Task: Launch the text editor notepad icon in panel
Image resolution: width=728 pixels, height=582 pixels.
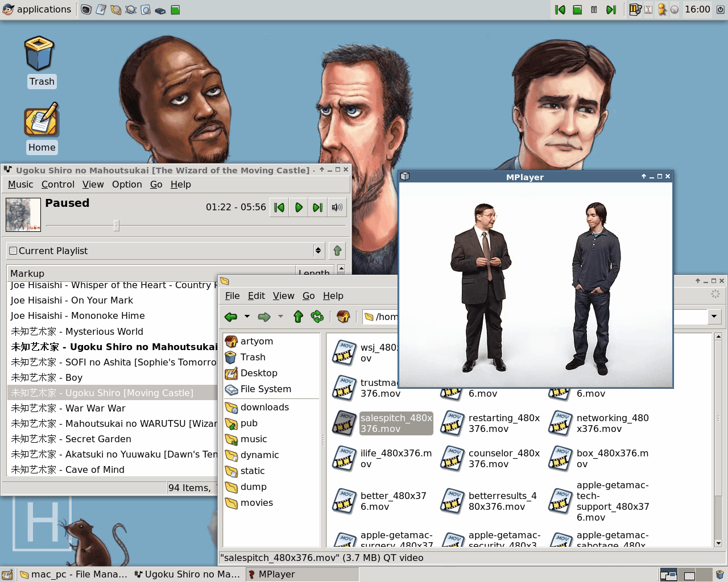Action: 101,10
